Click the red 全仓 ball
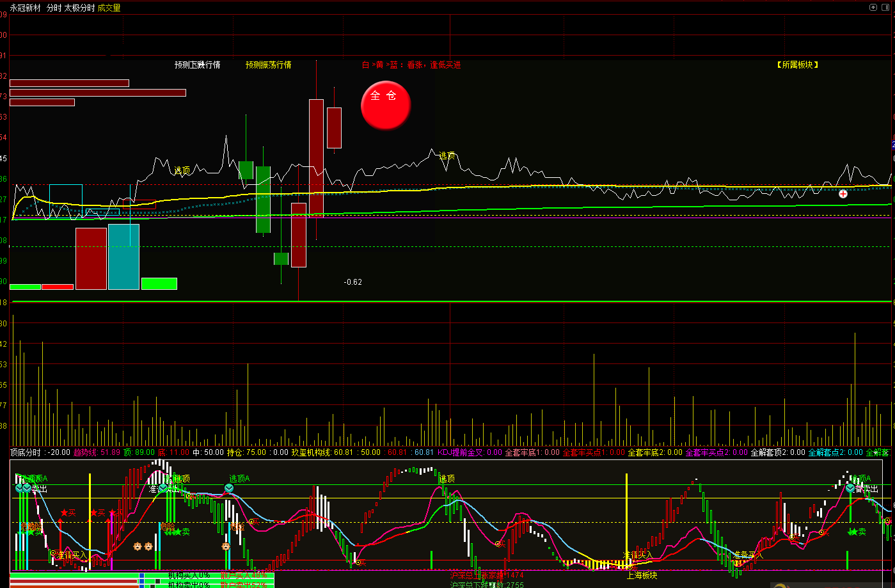 click(x=386, y=105)
